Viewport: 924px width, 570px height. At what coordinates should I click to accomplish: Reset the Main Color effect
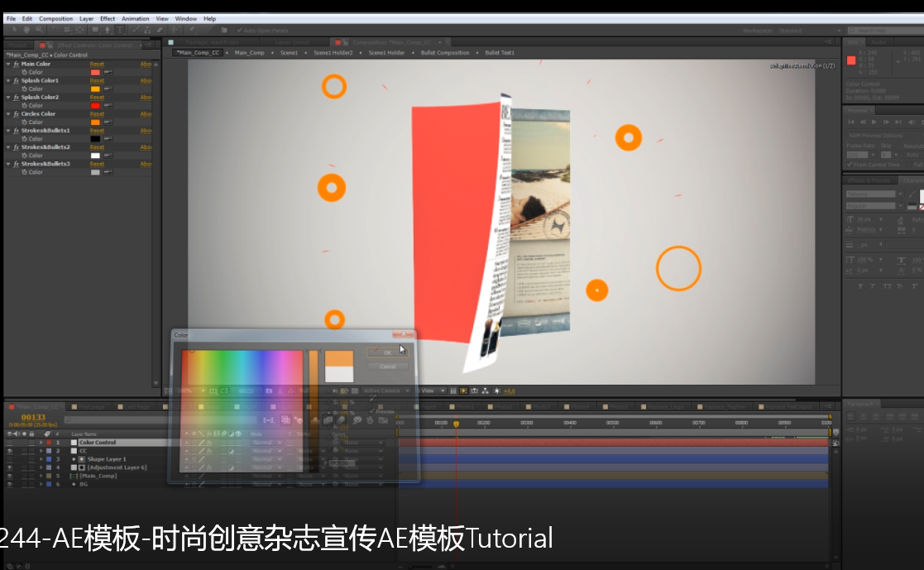[x=97, y=64]
